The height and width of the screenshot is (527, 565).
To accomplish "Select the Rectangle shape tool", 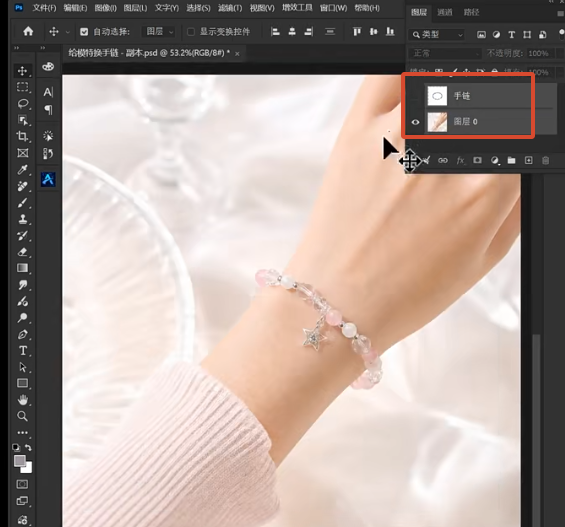I will coord(22,383).
